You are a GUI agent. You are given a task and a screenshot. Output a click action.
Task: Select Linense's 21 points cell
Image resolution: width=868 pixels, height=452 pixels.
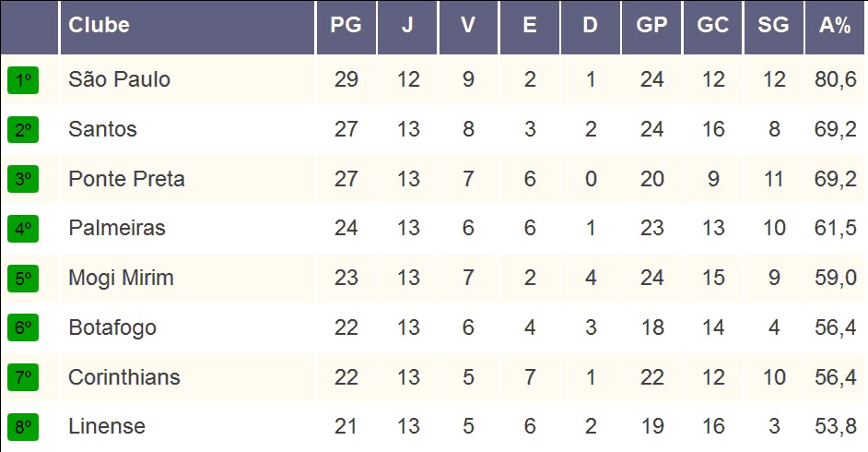pyautogui.click(x=346, y=426)
